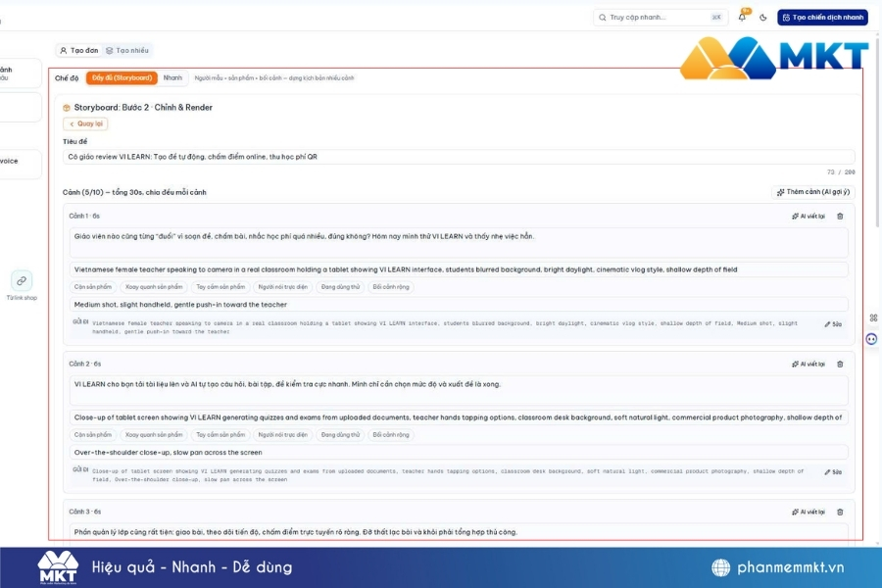Viewport: 882px width, 588px height.
Task: Delete Cảnh 2 with trash icon
Action: (840, 364)
